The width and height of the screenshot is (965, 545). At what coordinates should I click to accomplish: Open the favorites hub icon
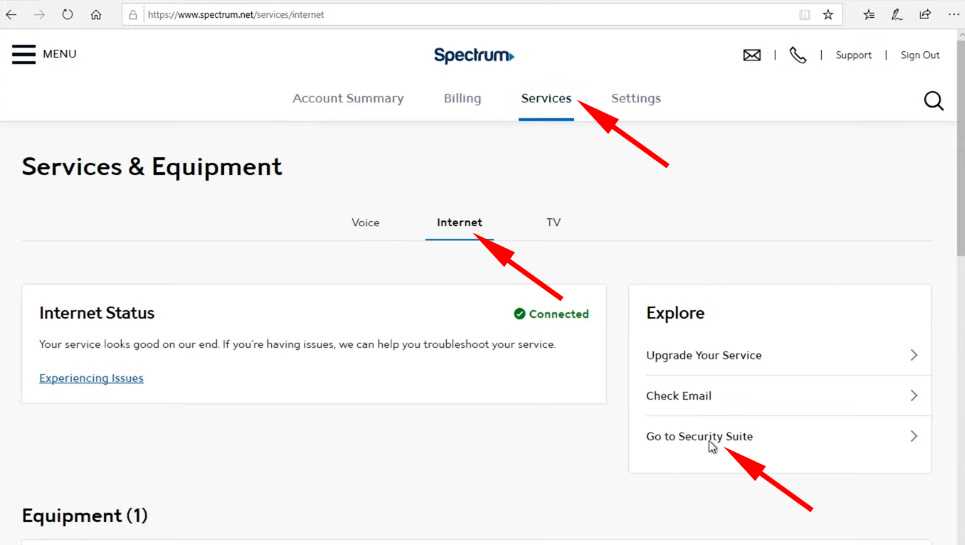tap(869, 15)
